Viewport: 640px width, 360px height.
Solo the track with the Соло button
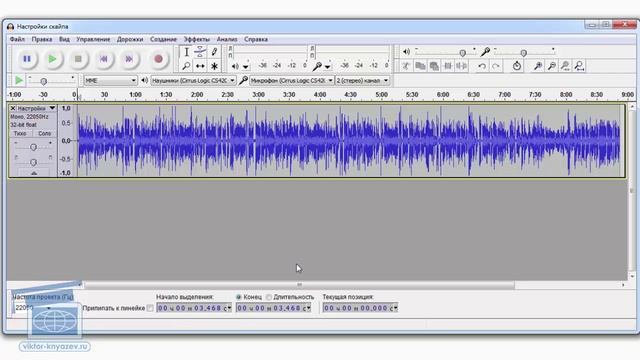click(x=44, y=133)
